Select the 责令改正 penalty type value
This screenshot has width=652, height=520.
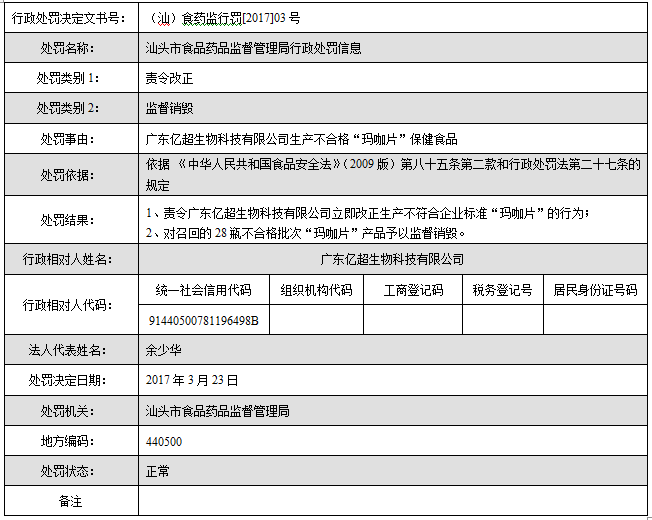tap(170, 78)
